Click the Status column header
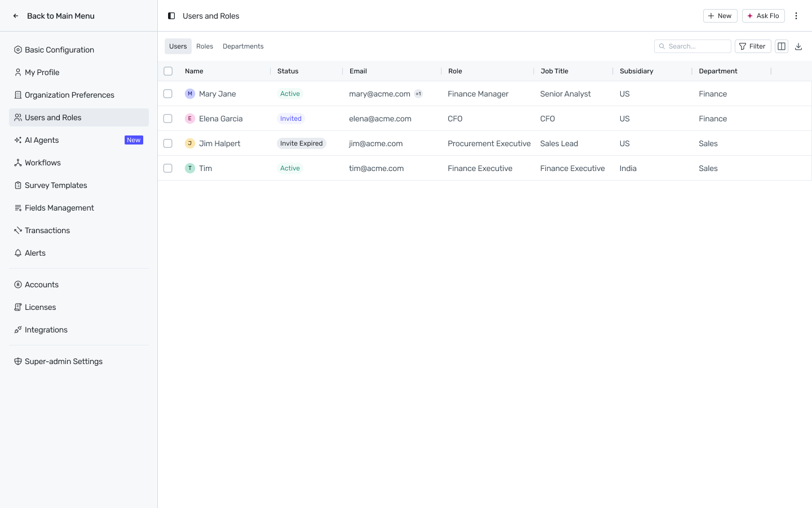 tap(288, 71)
